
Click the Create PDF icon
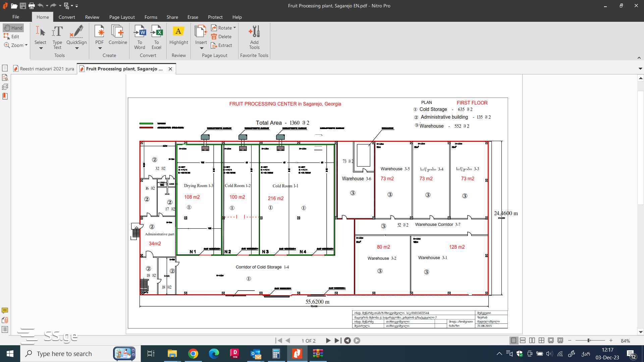pos(99,32)
